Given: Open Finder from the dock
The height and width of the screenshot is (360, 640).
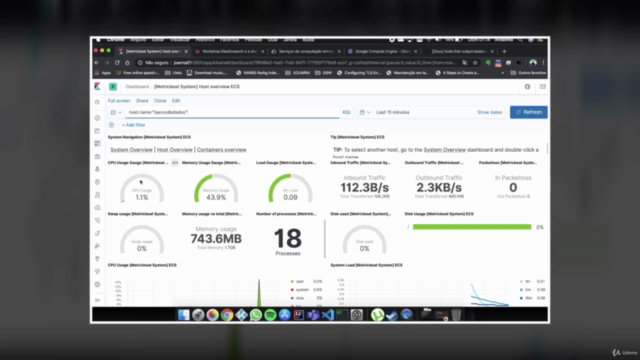Looking at the screenshot, I should [x=184, y=315].
